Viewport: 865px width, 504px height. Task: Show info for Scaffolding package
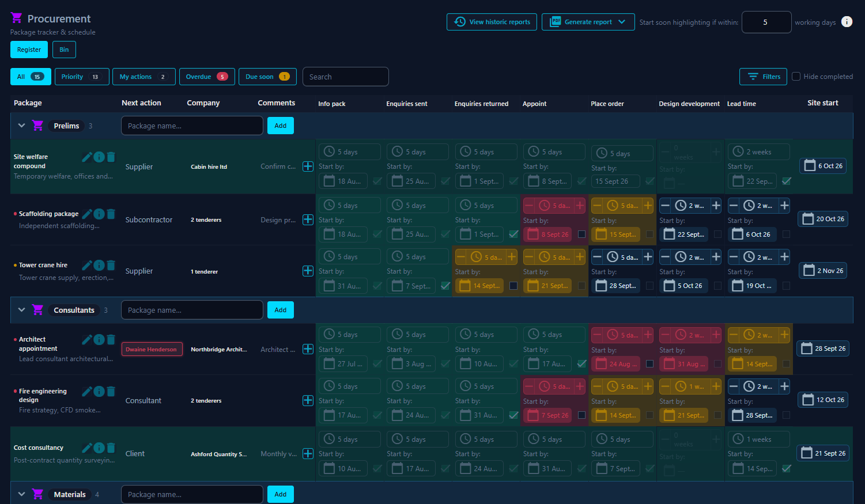click(99, 214)
